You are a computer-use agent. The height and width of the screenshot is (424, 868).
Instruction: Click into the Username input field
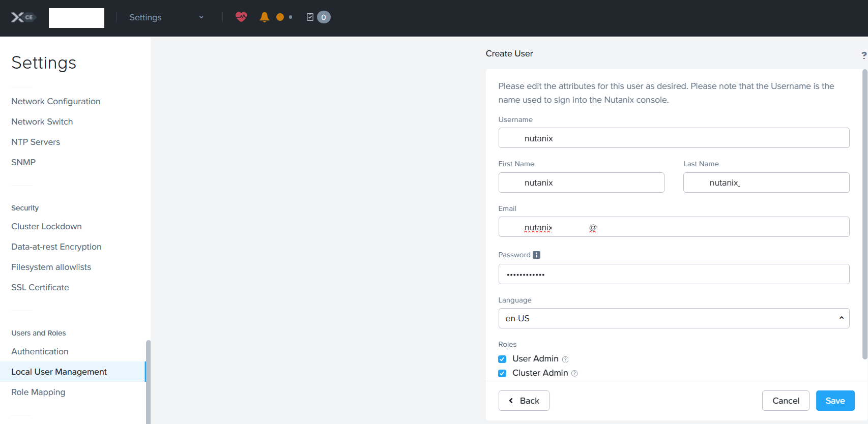pyautogui.click(x=674, y=138)
